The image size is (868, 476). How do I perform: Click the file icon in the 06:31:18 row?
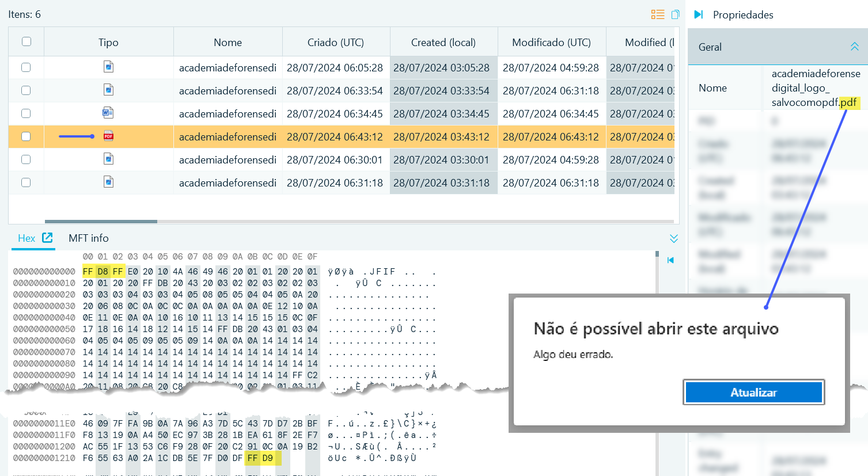coord(108,182)
